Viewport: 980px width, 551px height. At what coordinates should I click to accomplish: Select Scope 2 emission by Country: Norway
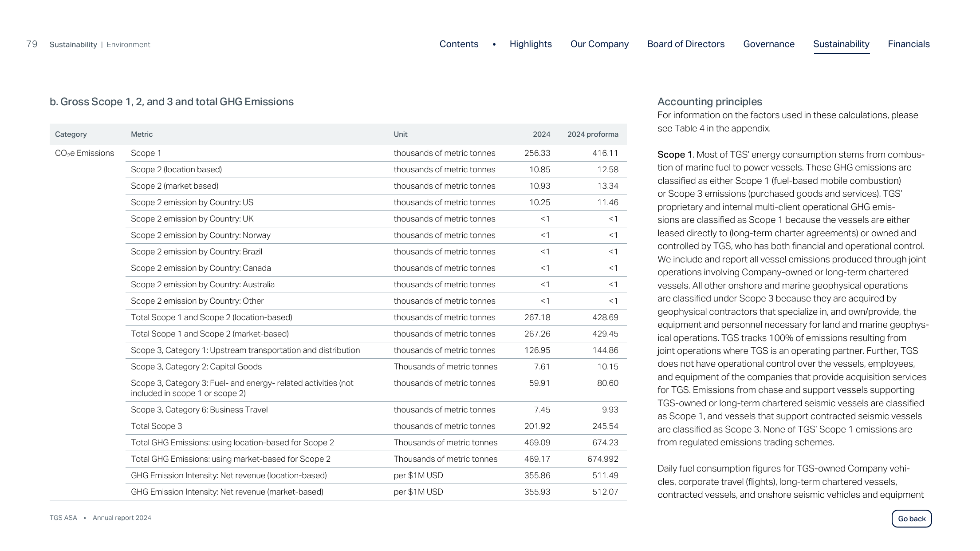pos(376,235)
